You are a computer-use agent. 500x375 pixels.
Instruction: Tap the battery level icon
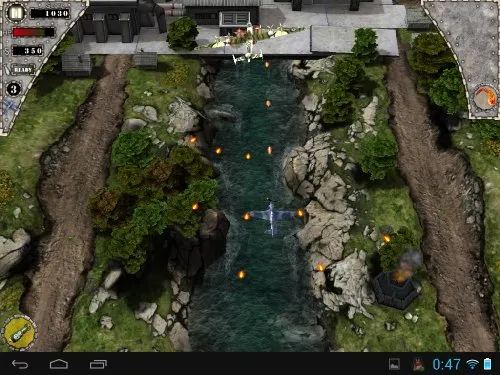click(487, 364)
